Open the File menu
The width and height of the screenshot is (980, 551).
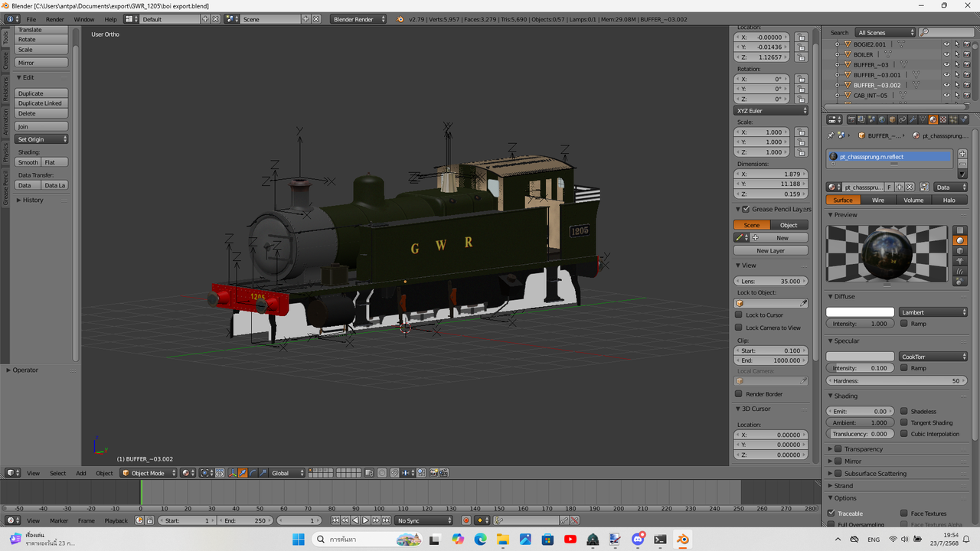pos(31,19)
